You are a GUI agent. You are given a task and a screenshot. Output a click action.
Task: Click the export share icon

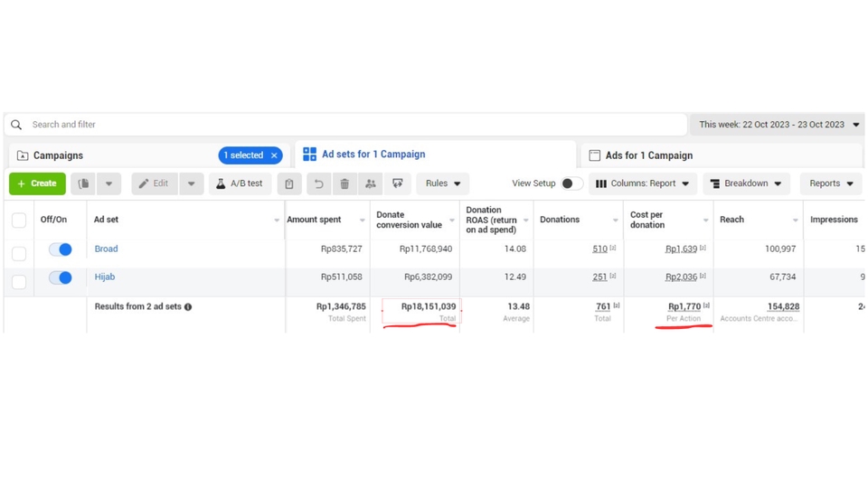point(398,183)
